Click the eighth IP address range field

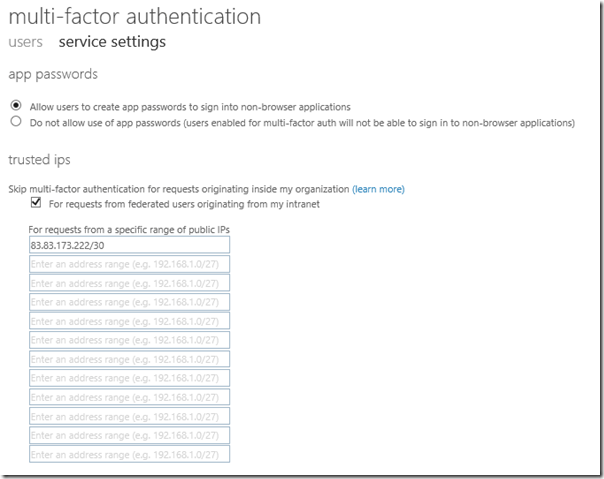click(129, 378)
